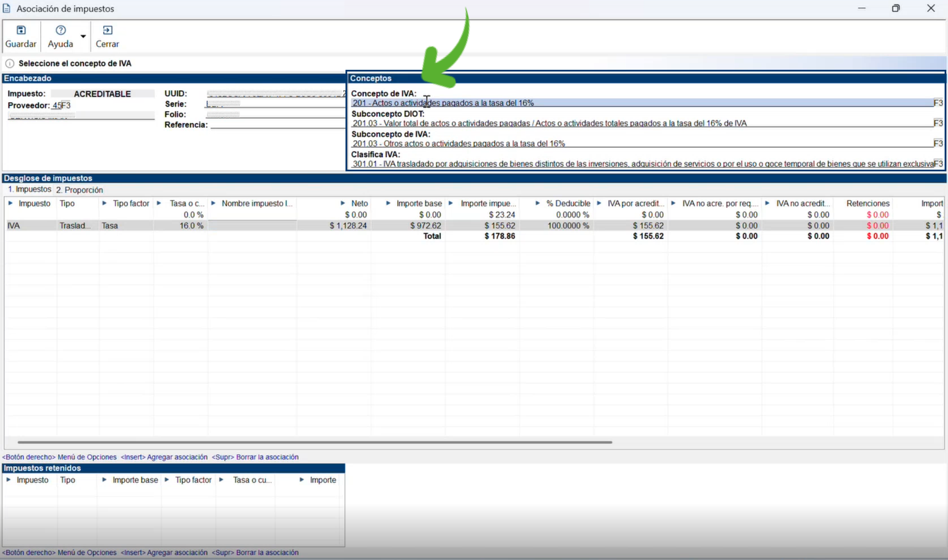948x560 pixels.
Task: Click the Retenciones column header
Action: pyautogui.click(x=867, y=204)
